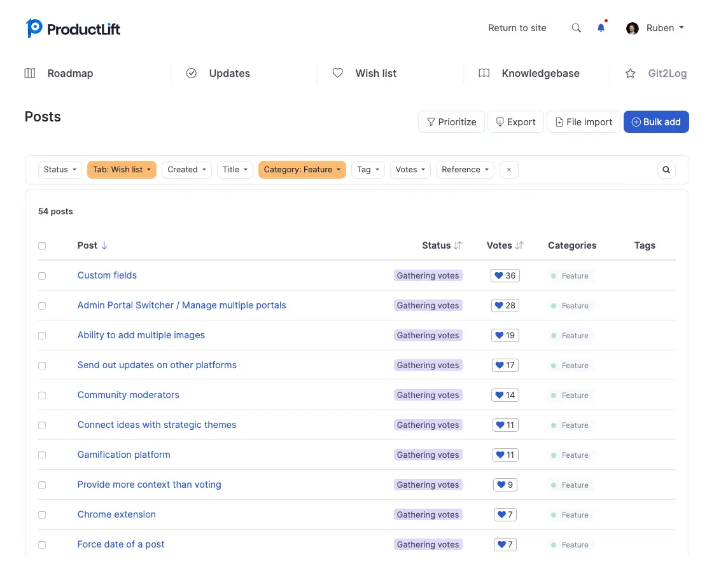The height and width of the screenshot is (564, 728).
Task: Go to the Knowledgebase tab
Action: (540, 74)
